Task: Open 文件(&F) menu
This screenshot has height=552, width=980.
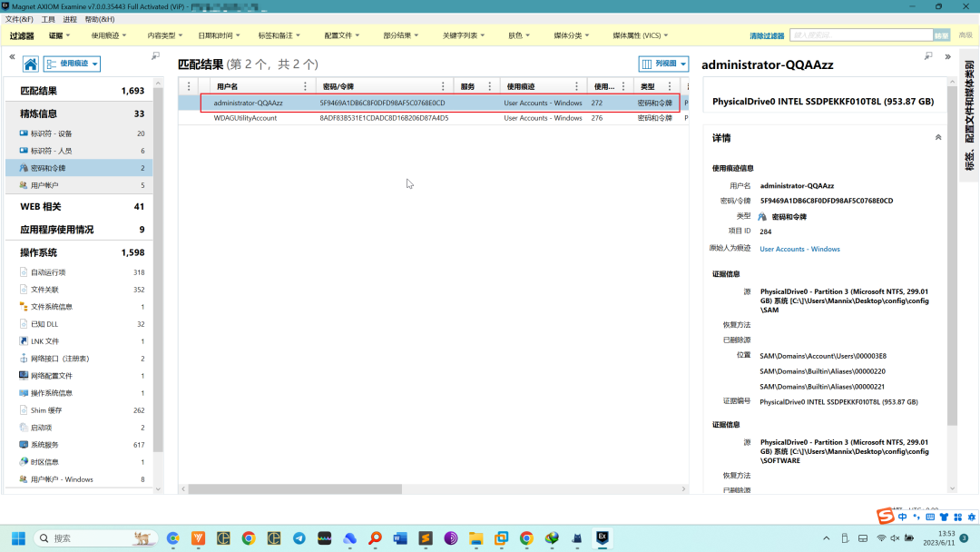Action: [x=19, y=19]
